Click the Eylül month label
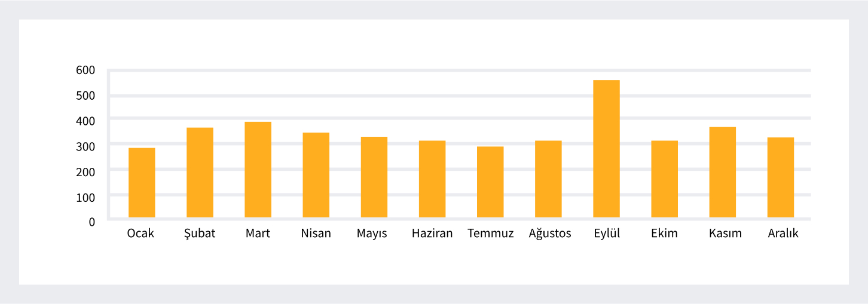Image resolution: width=868 pixels, height=304 pixels. click(x=606, y=234)
